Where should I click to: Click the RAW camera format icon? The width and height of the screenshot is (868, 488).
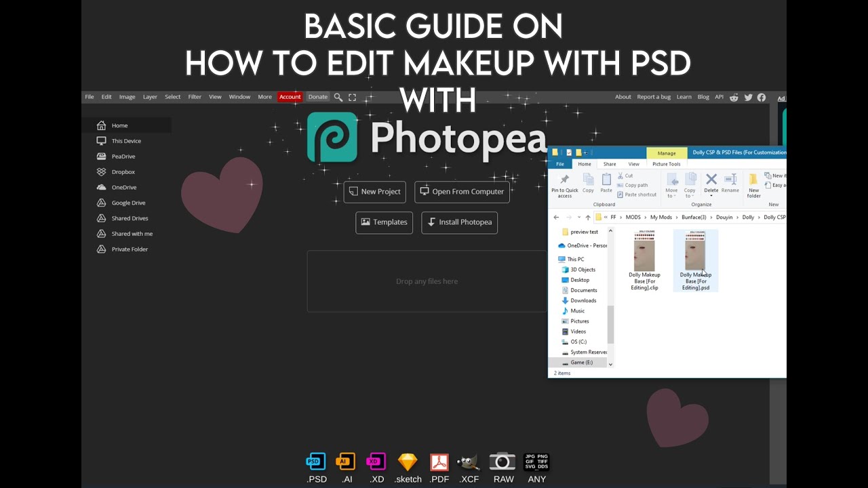pos(502,462)
